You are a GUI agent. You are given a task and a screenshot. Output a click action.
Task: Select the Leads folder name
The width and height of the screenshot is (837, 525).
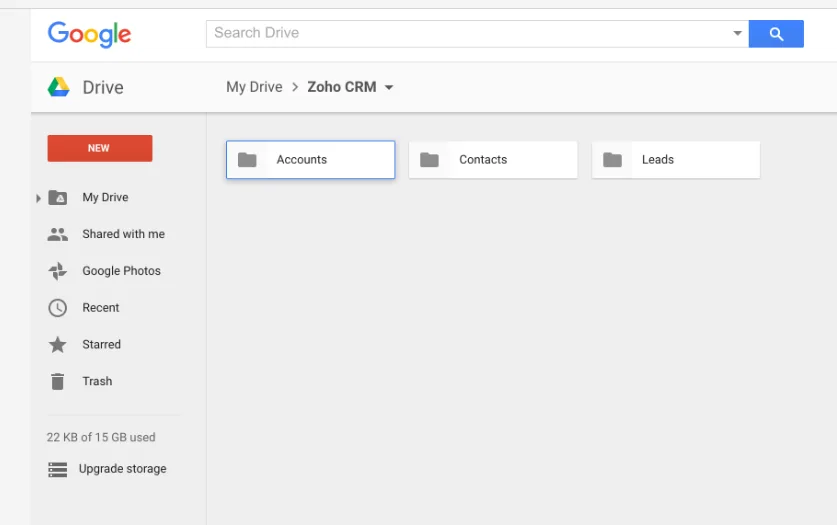[658, 160]
